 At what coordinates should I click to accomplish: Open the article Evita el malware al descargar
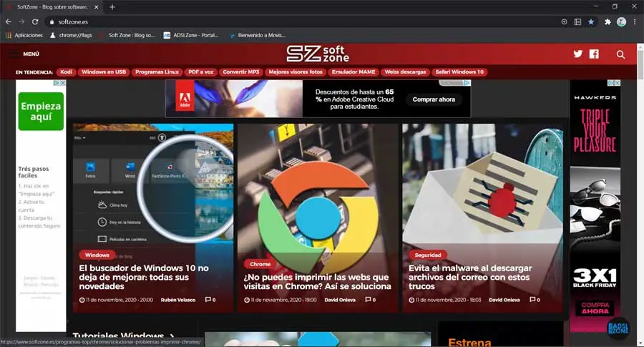[470, 277]
